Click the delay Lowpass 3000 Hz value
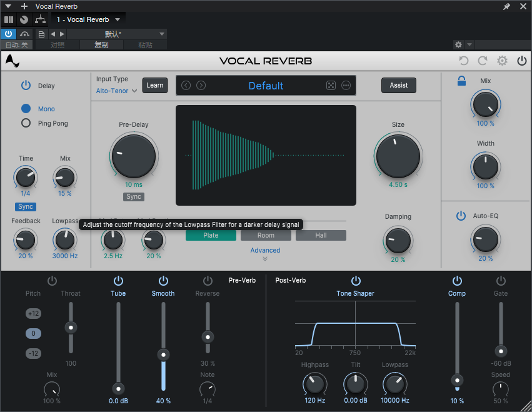The width and height of the screenshot is (532, 412). click(65, 256)
